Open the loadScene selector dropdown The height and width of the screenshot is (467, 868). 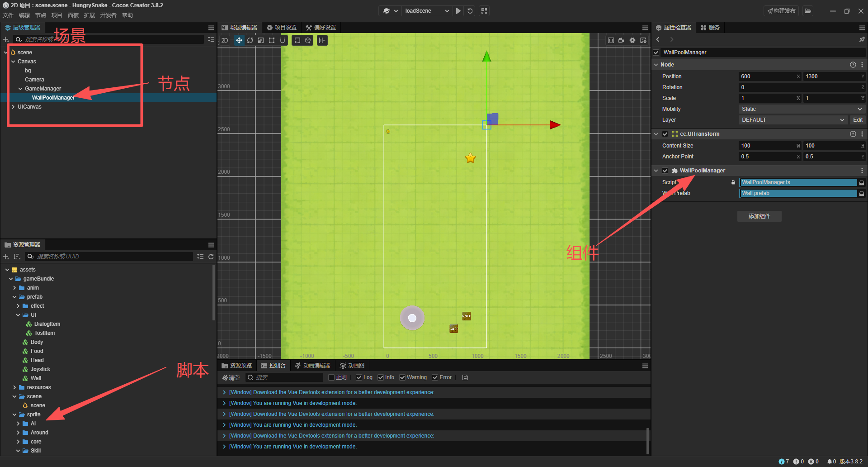(x=427, y=11)
